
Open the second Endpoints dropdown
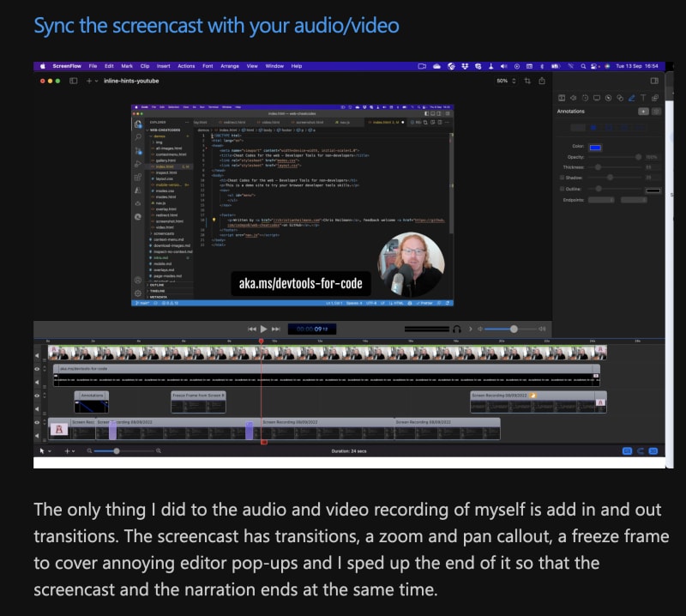[x=634, y=200]
